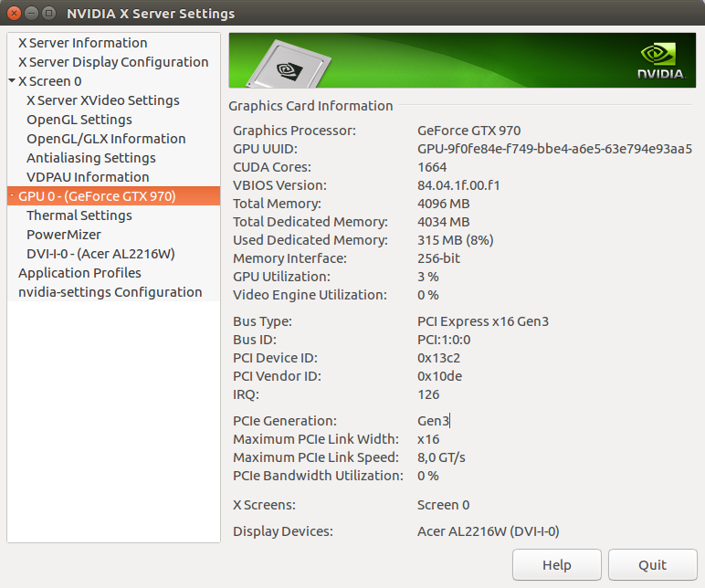Click X Screens value Screen 0
The width and height of the screenshot is (705, 588).
pos(443,505)
